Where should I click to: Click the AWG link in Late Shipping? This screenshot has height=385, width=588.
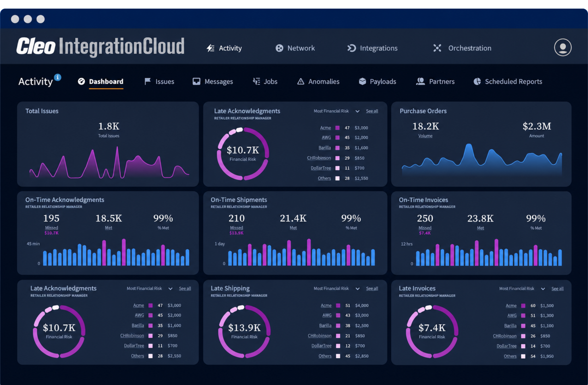327,315
